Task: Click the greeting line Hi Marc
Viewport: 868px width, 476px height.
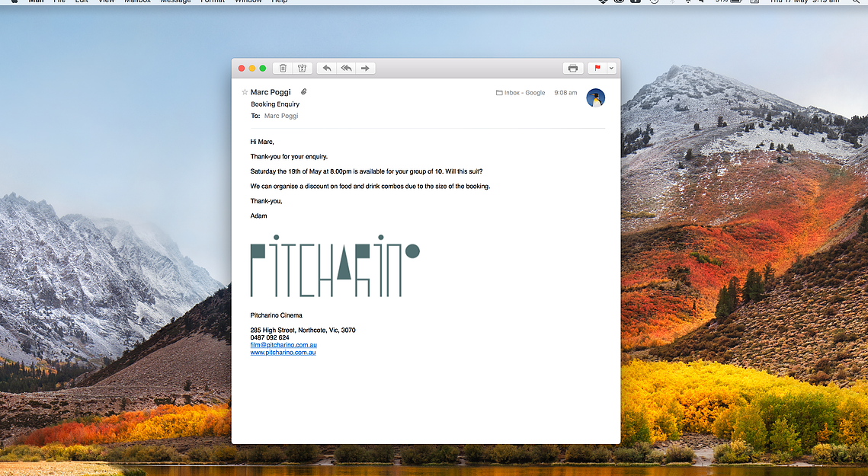Action: coord(262,142)
